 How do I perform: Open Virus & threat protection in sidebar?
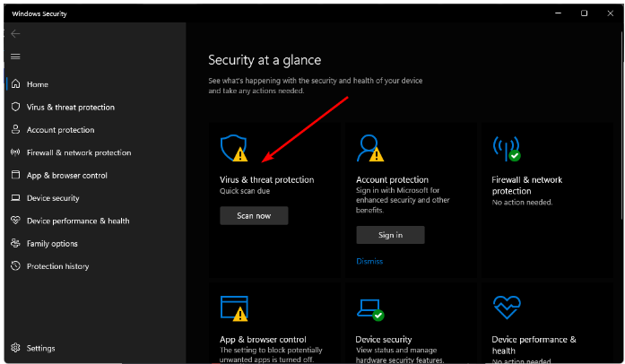71,108
